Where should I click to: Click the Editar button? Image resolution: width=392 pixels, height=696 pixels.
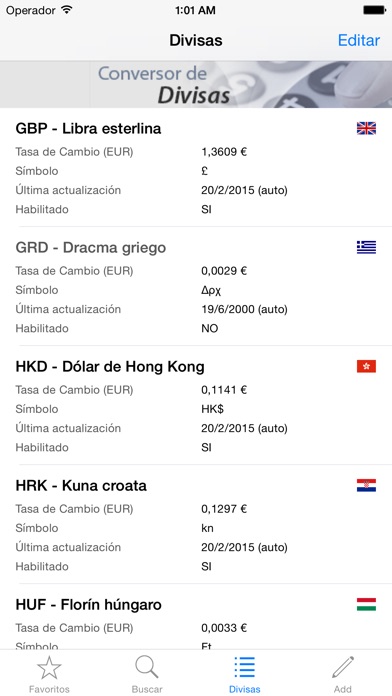click(359, 40)
